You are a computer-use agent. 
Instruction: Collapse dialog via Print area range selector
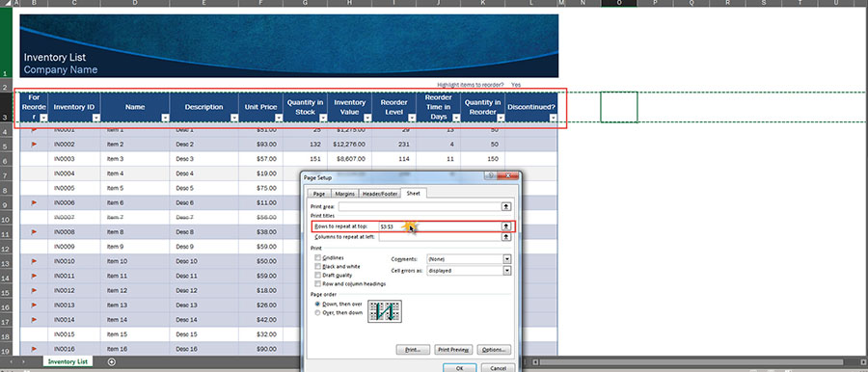pyautogui.click(x=505, y=206)
